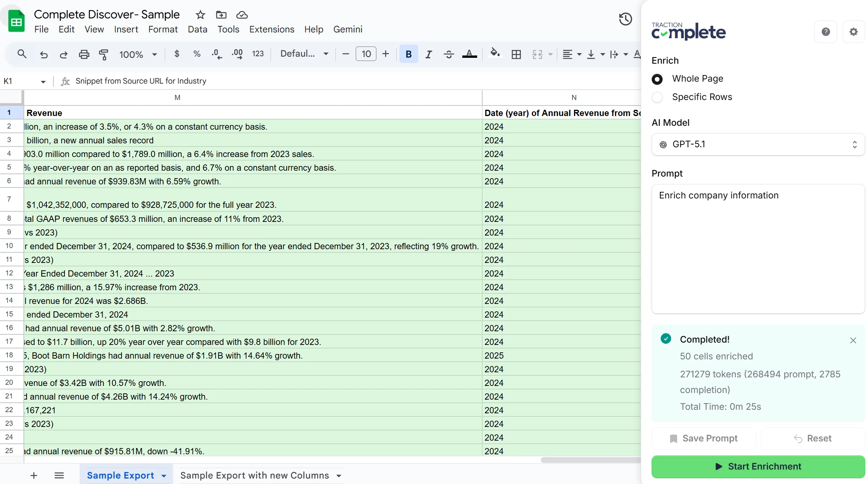868x484 pixels.
Task: Open version history clock icon
Action: point(625,19)
